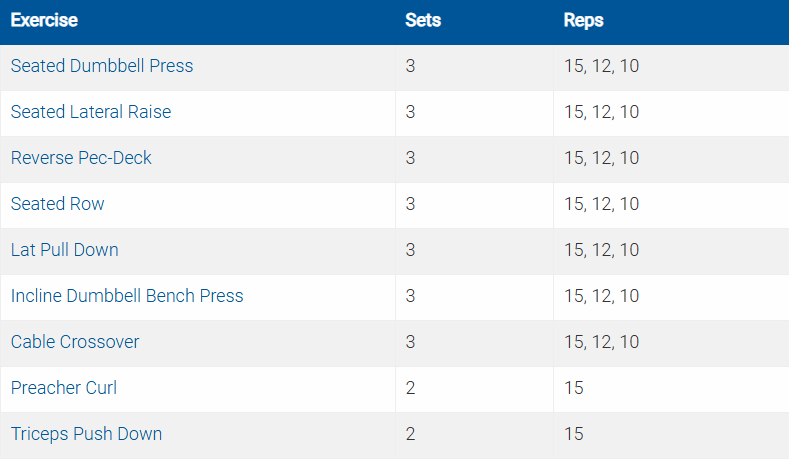Visit the Triceps Push Down link
The height and width of the screenshot is (459, 789).
86,434
